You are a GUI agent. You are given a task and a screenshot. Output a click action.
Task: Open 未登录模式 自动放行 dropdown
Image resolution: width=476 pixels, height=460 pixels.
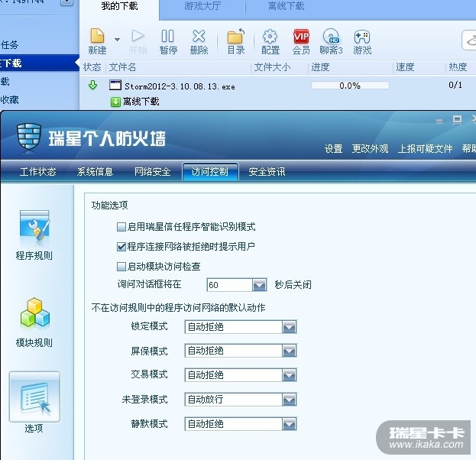(289, 400)
